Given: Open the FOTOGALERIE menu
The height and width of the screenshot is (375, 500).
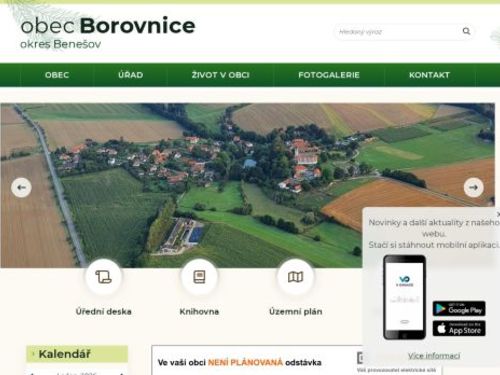Looking at the screenshot, I should tap(329, 75).
